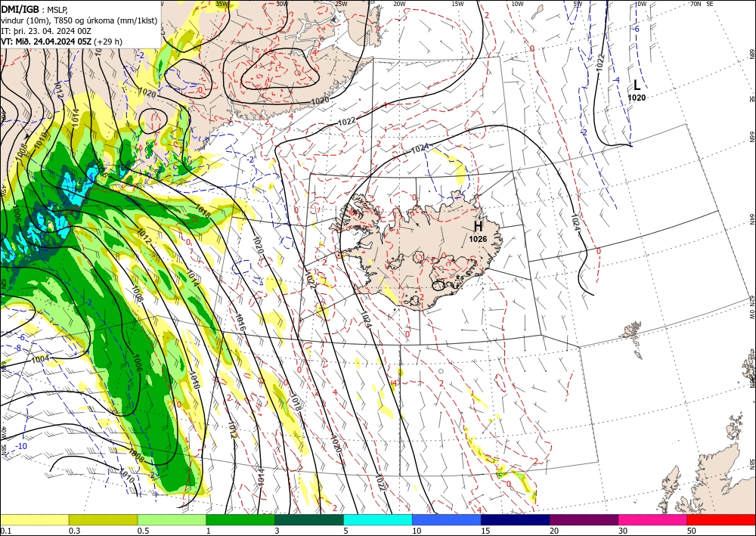Viewport: 756px width, 536px height.
Task: Click the '70N 5E' label at top right
Action: [702, 4]
